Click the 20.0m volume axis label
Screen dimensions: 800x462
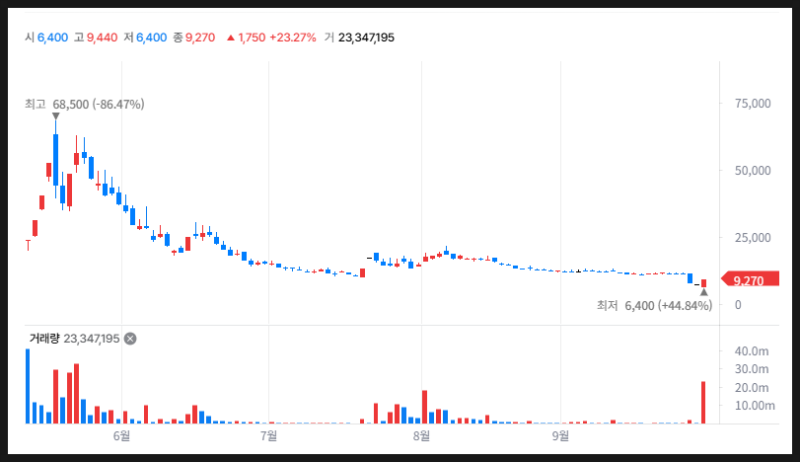(752, 388)
